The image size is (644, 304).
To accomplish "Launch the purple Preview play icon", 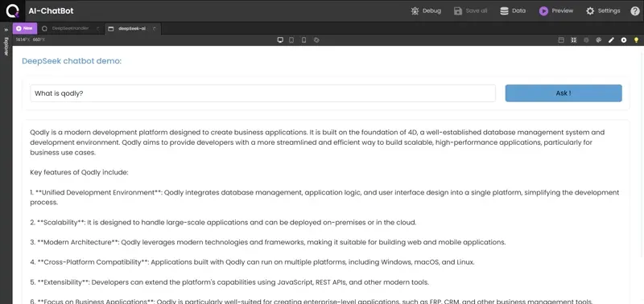I will pos(543,11).
